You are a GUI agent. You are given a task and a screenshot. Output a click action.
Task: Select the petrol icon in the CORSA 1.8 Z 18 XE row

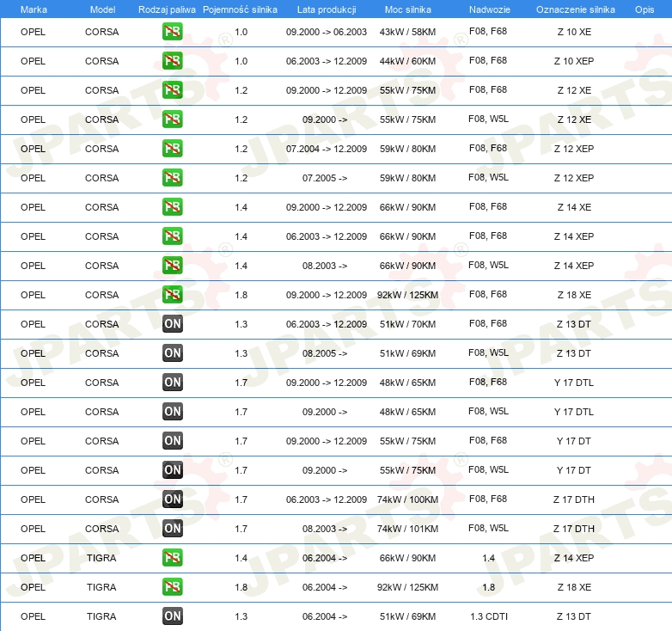172,295
